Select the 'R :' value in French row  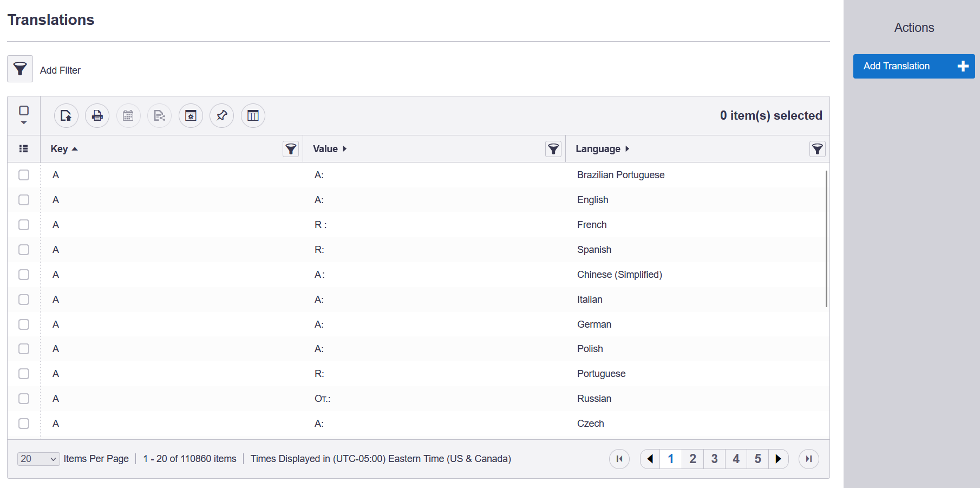pyautogui.click(x=321, y=225)
